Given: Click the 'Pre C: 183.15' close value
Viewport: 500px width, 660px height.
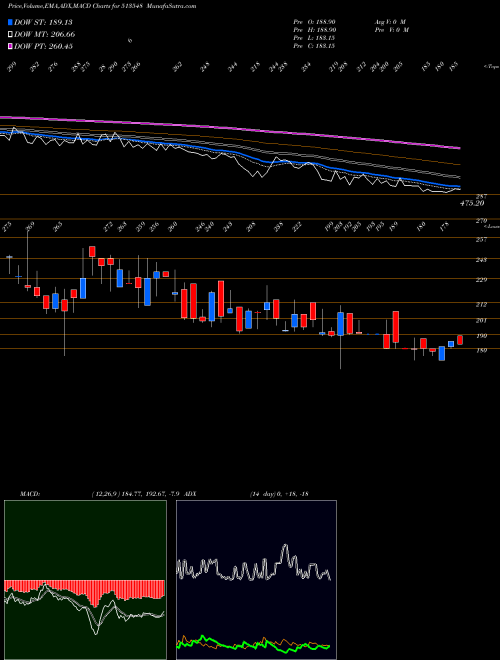Looking at the screenshot, I should 314,46.
